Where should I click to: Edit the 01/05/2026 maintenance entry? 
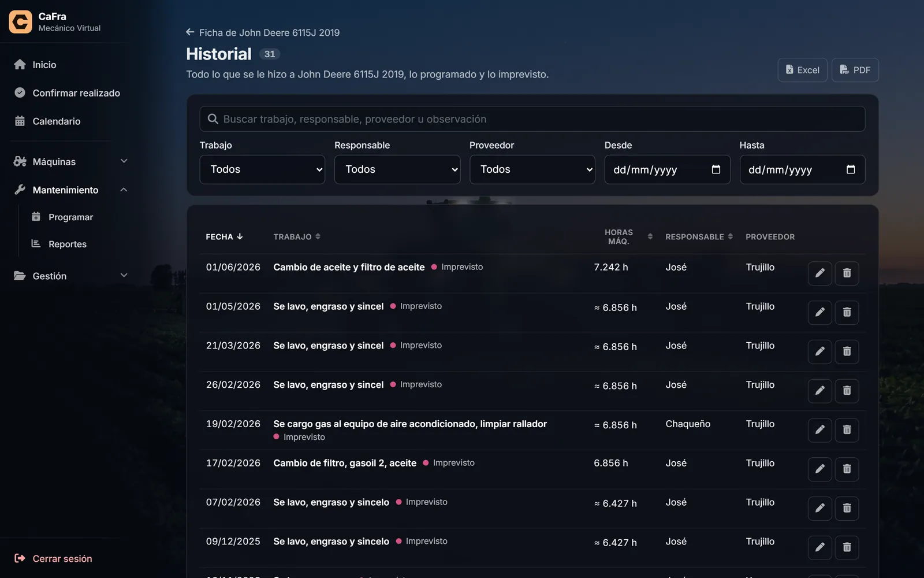point(819,312)
